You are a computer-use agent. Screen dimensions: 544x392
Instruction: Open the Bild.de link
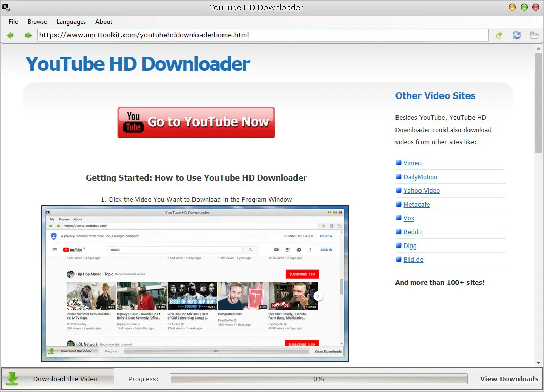(413, 259)
